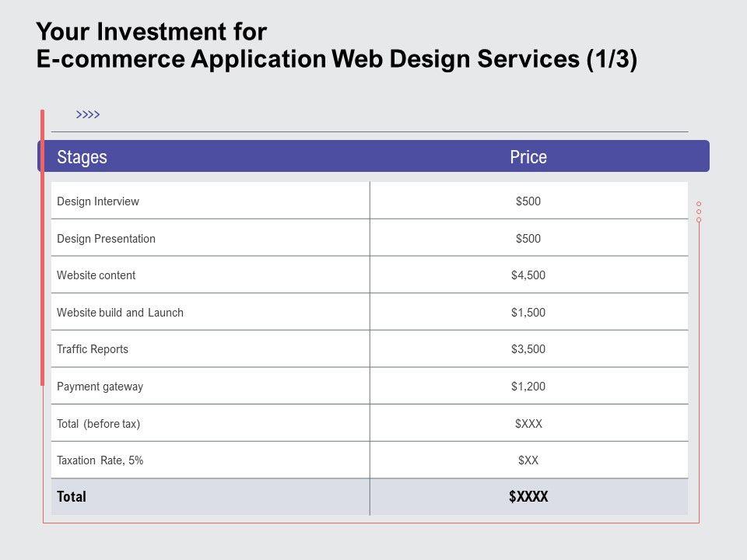This screenshot has height=560, width=747.
Task: Select the Price column header
Action: tap(528, 157)
